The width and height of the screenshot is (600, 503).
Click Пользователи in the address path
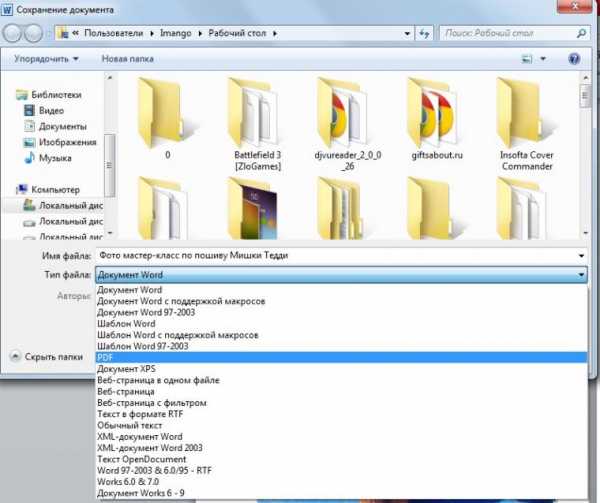pyautogui.click(x=114, y=34)
